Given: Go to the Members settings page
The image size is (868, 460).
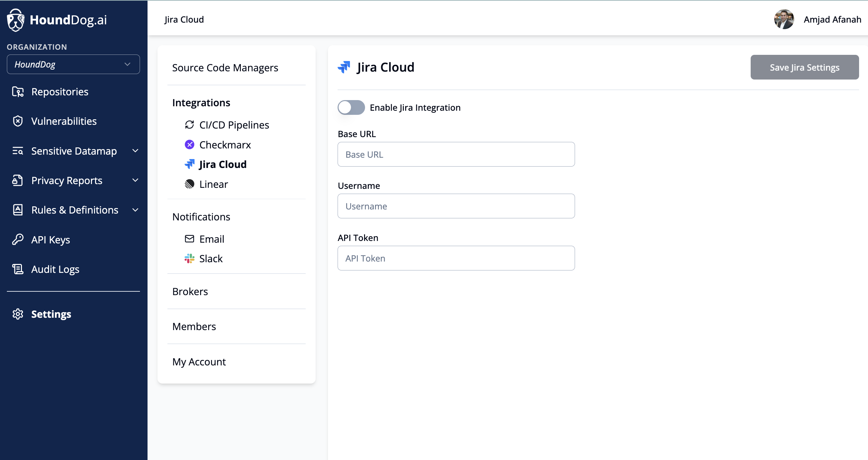Looking at the screenshot, I should [194, 326].
